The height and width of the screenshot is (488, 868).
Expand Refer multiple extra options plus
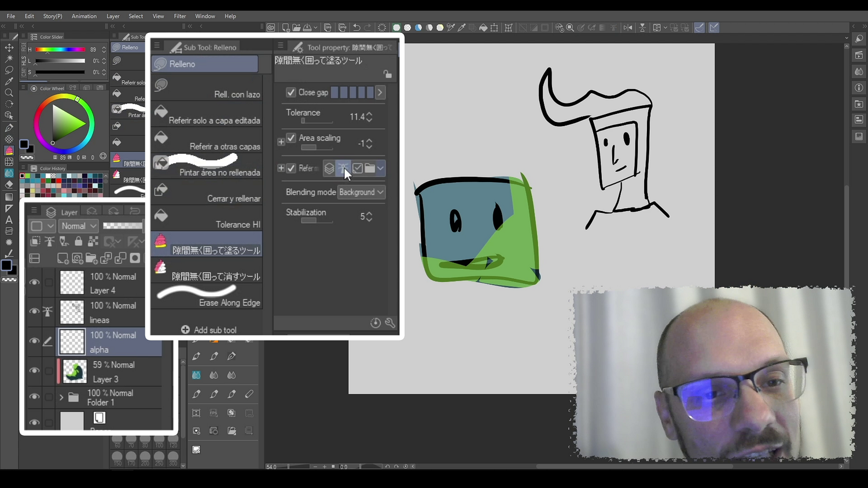point(281,168)
